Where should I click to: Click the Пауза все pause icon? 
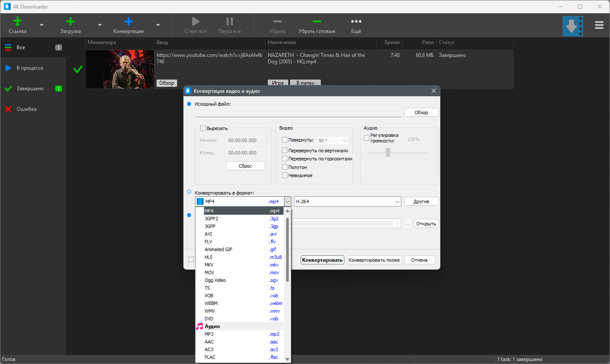coord(230,21)
